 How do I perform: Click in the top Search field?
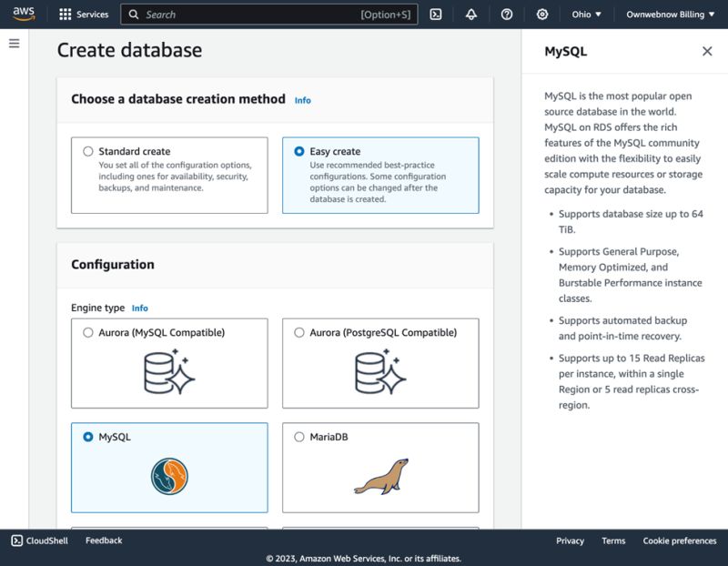point(269,15)
